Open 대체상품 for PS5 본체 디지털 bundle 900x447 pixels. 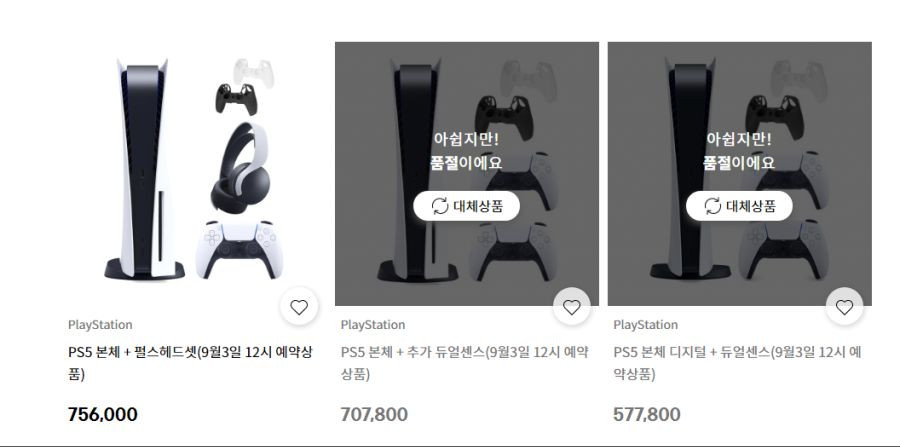[x=739, y=206]
